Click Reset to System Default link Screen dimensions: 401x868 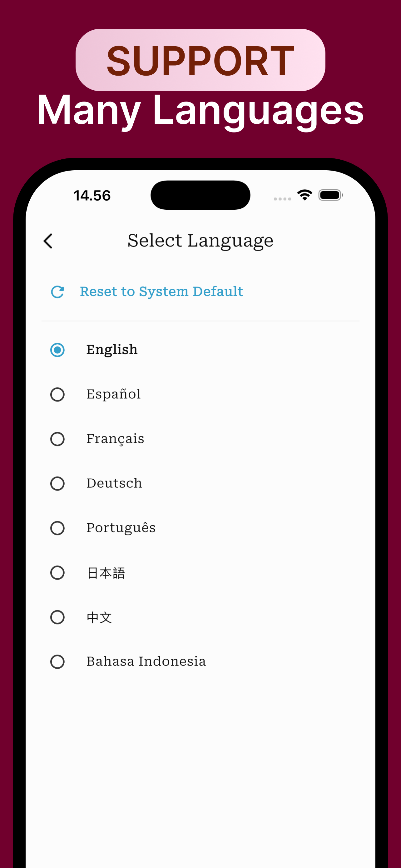tap(161, 292)
